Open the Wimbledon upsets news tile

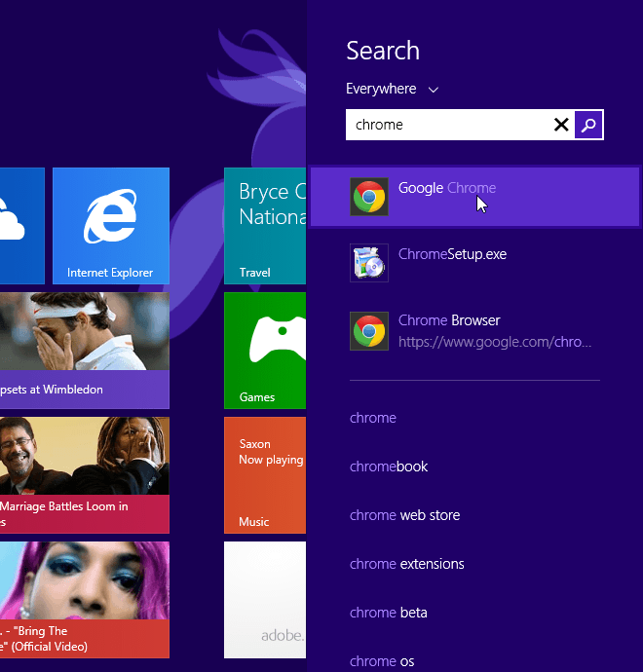(x=85, y=351)
